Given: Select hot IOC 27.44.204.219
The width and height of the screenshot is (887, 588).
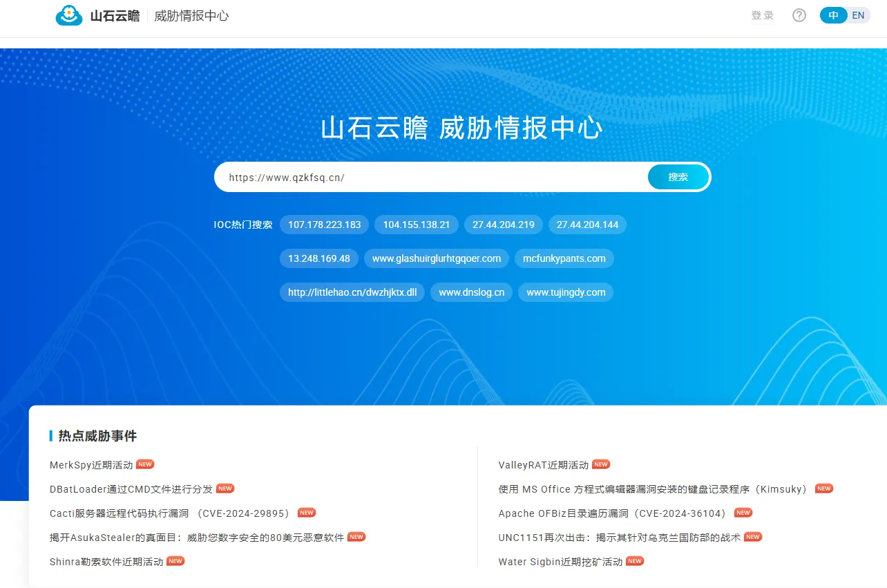Looking at the screenshot, I should [503, 225].
